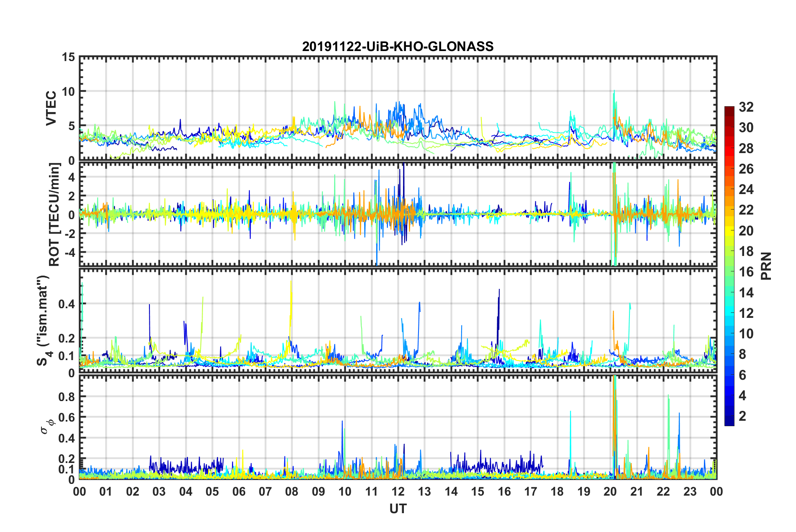Click the UT axis tick 05
The width and height of the screenshot is (796, 532).
(x=212, y=491)
